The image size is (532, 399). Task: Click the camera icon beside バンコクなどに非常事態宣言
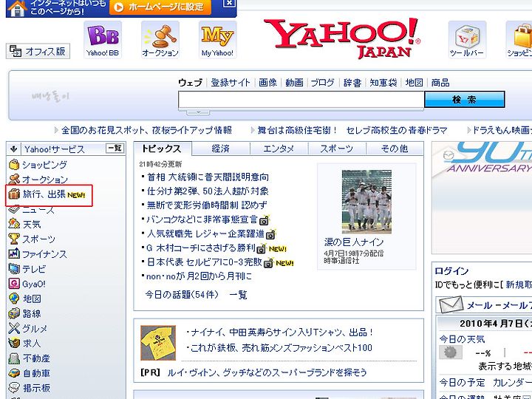pos(264,221)
